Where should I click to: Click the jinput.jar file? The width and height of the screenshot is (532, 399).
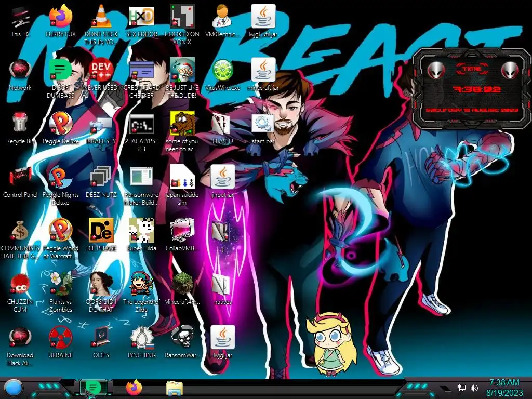(x=222, y=182)
